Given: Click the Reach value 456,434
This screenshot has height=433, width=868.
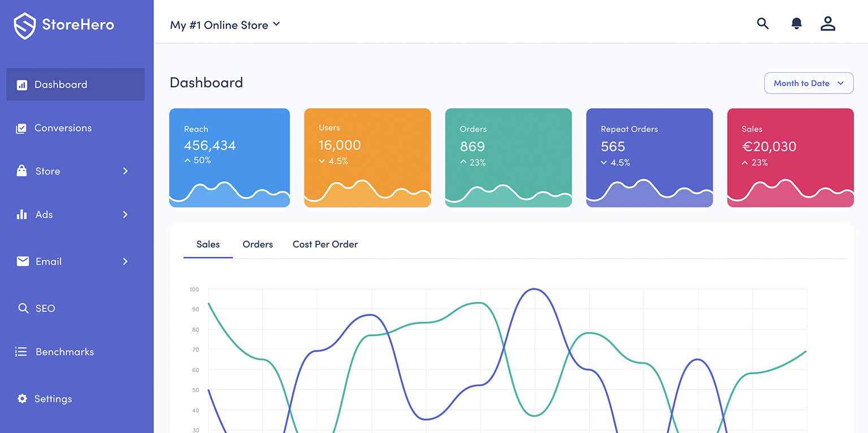Looking at the screenshot, I should coord(210,145).
